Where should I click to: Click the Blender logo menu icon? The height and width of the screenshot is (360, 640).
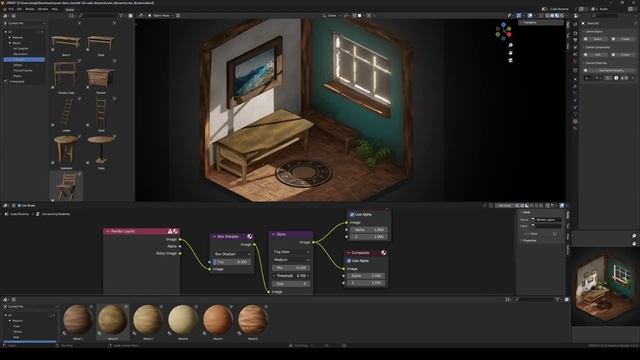4,9
